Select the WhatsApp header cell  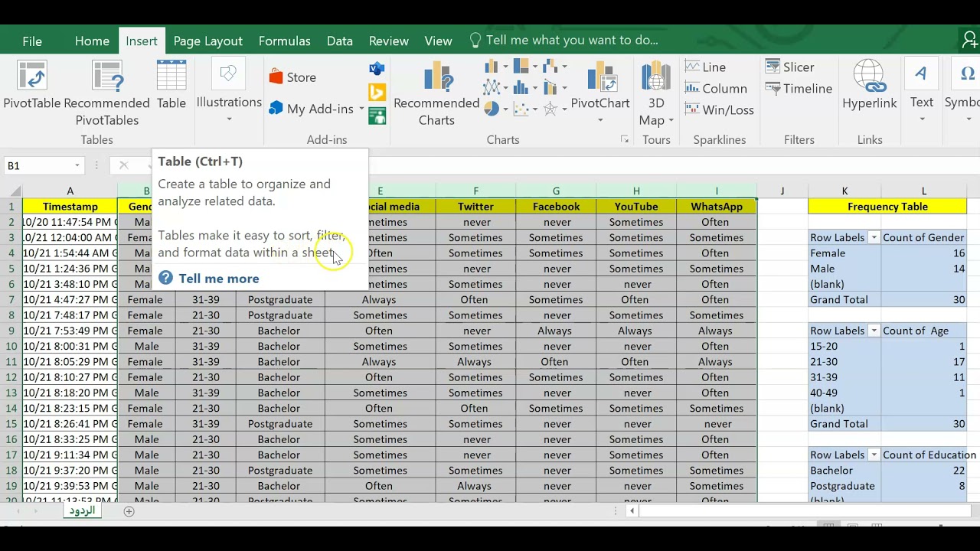717,207
